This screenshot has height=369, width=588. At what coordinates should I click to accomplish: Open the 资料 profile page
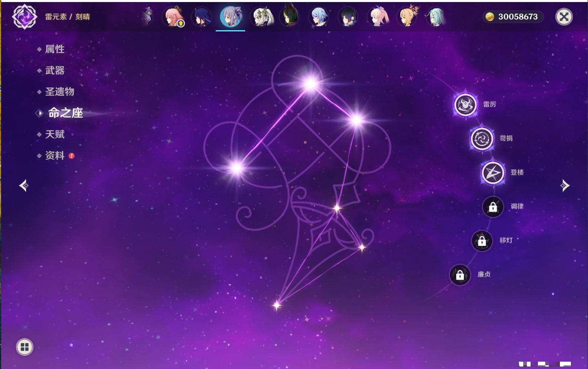(x=55, y=155)
